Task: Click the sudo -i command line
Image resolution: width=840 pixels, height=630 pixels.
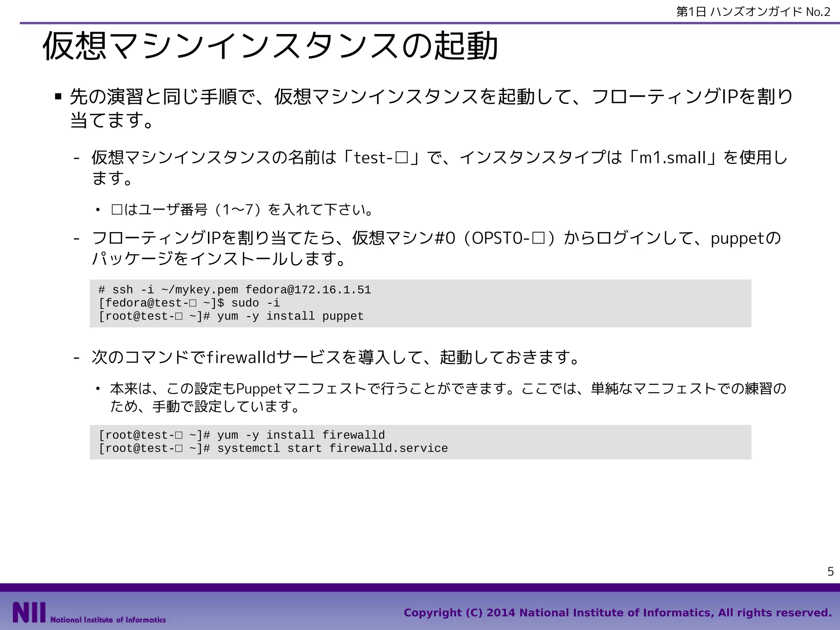Action: tap(255, 303)
